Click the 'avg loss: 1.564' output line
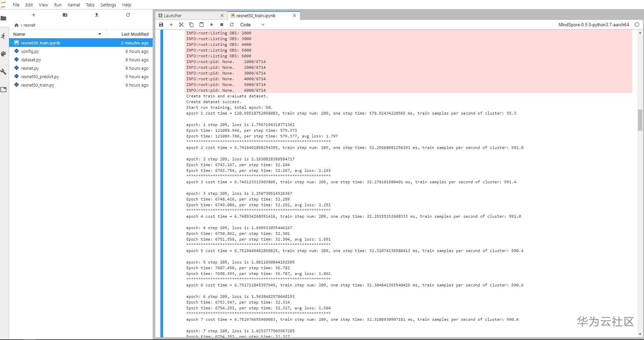This screenshot has height=340, width=644. pos(258,308)
